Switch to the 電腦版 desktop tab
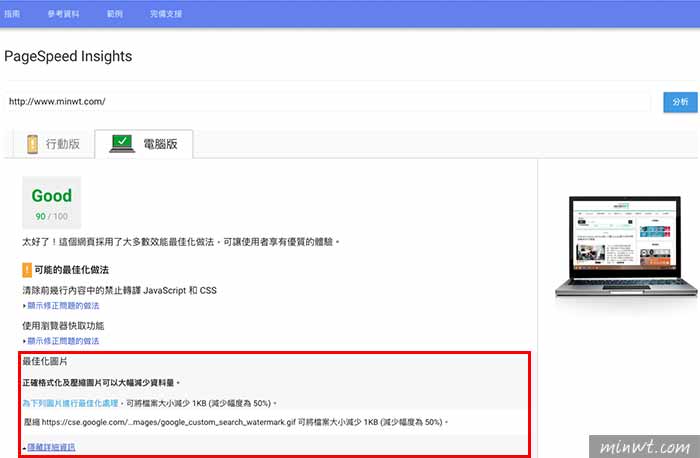The image size is (700, 458). [x=144, y=144]
